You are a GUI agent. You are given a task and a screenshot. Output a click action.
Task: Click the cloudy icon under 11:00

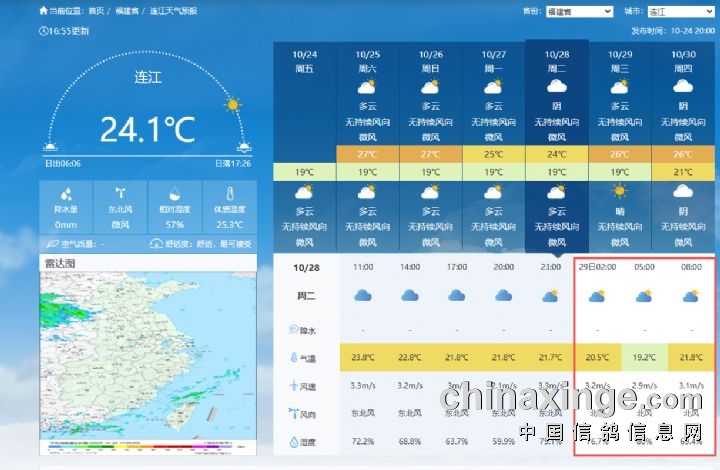(363, 296)
